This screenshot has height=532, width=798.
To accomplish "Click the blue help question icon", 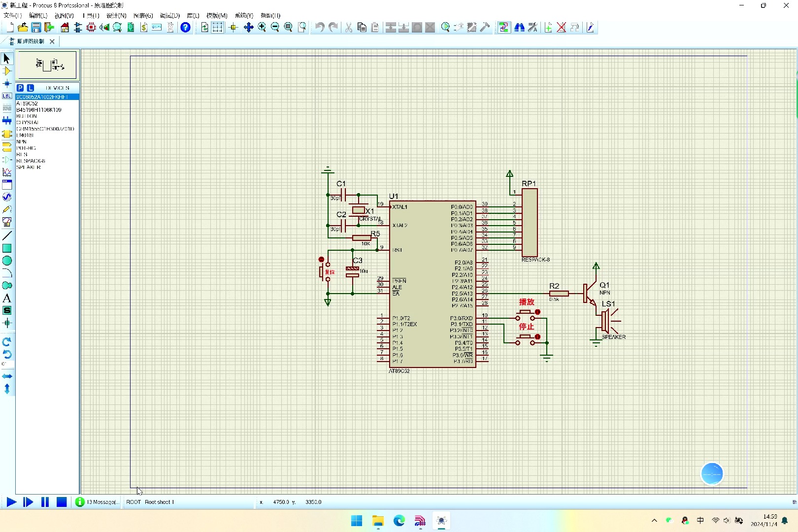I will click(185, 28).
